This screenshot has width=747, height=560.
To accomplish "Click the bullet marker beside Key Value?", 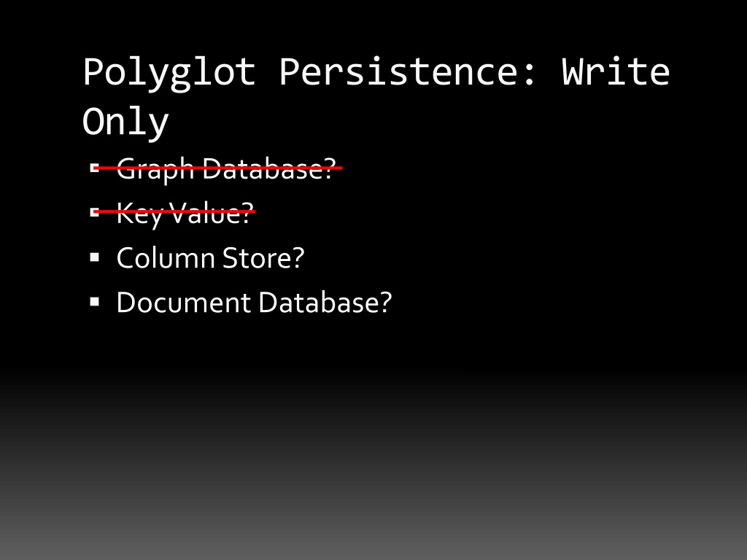I will [x=94, y=212].
